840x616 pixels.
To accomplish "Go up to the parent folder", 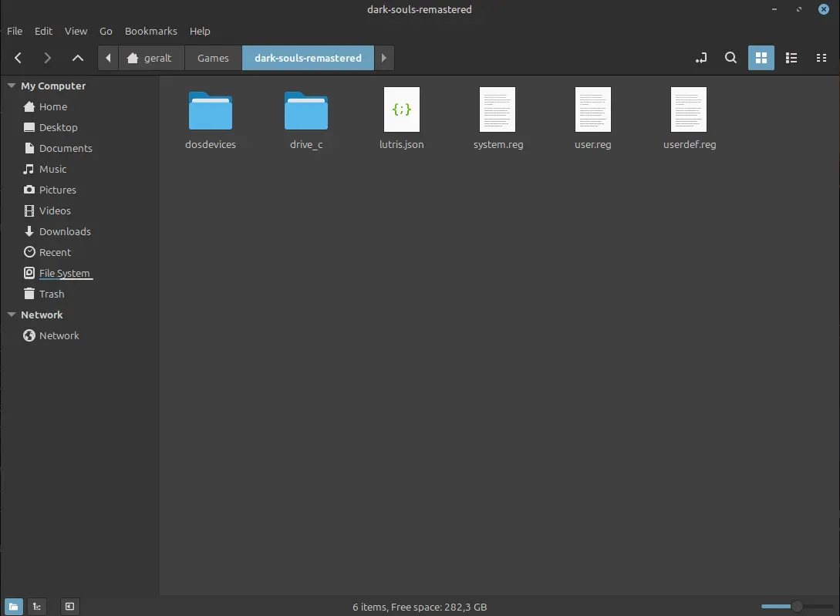I will pos(78,58).
